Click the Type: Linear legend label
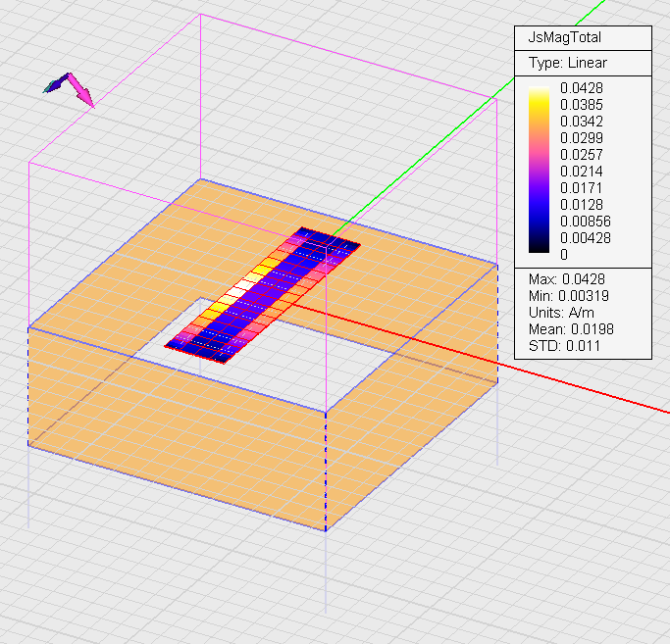Screen dimensions: 670x644 click(568, 63)
